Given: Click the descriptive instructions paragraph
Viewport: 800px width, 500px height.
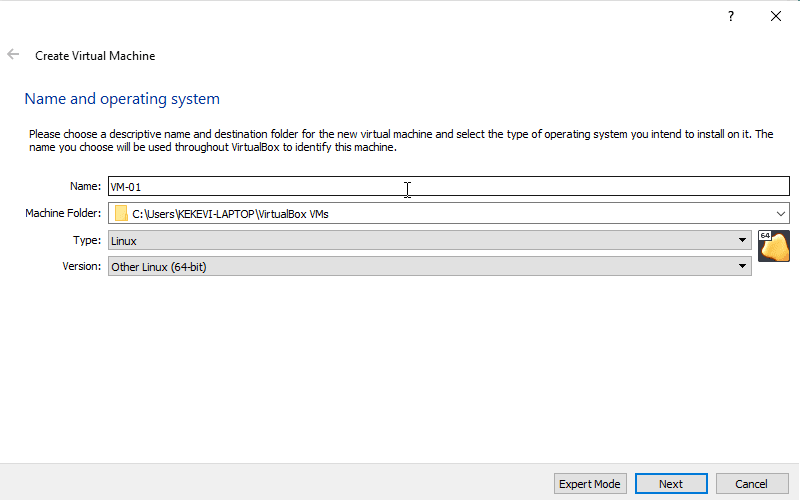Looking at the screenshot, I should pos(401,141).
